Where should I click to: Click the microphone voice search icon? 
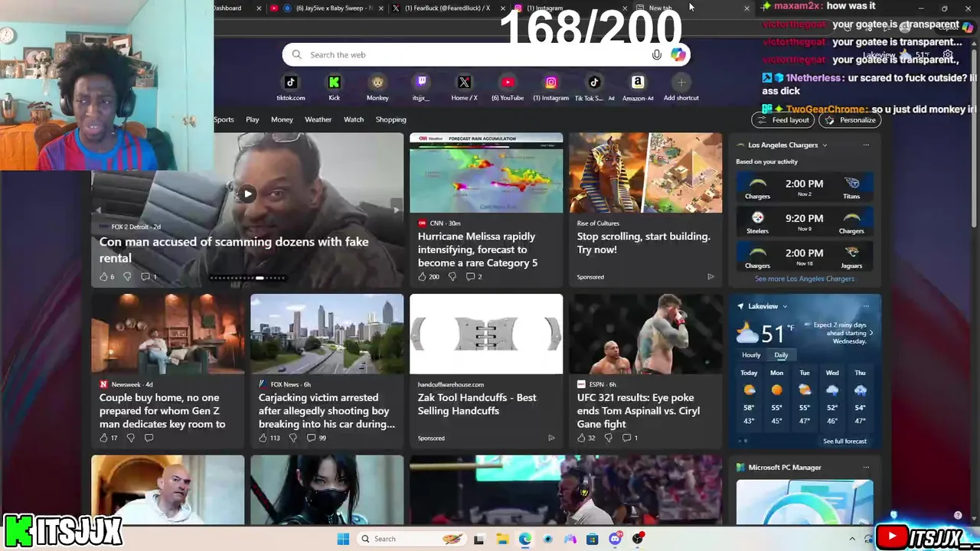pyautogui.click(x=656, y=54)
